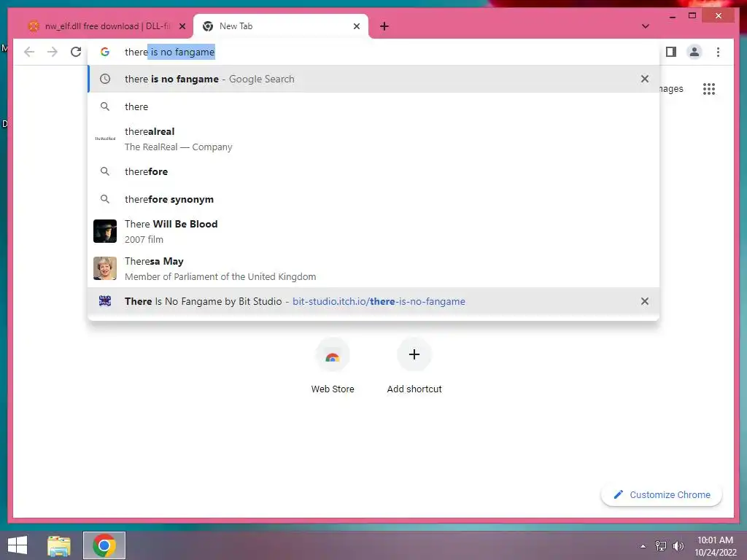
Task: Click The RealReal logo thumbnail
Action: click(105, 139)
